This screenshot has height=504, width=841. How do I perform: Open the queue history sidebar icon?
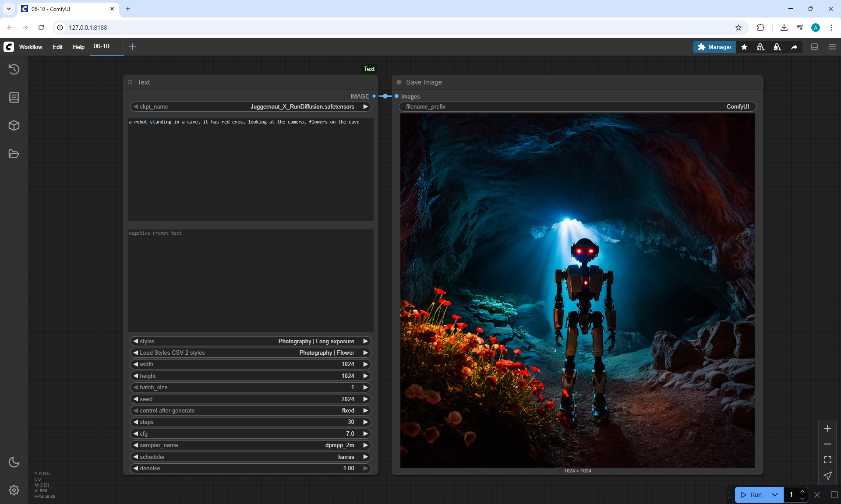point(14,69)
